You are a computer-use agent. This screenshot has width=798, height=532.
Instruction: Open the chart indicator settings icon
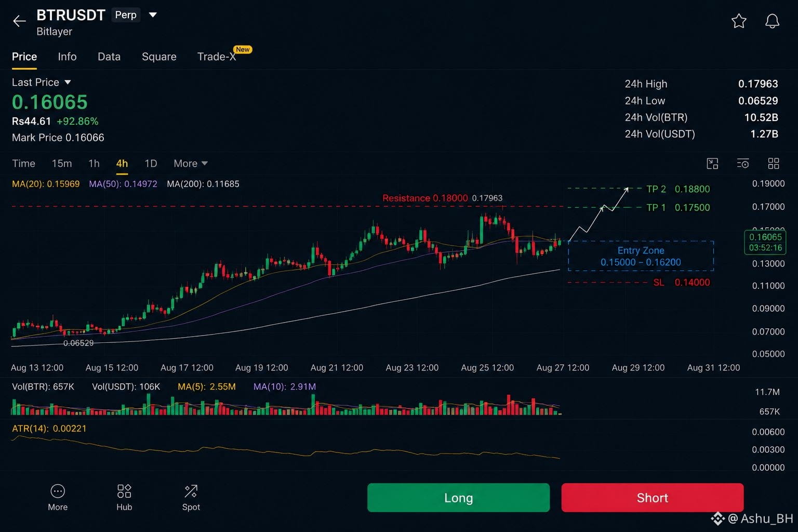(743, 164)
